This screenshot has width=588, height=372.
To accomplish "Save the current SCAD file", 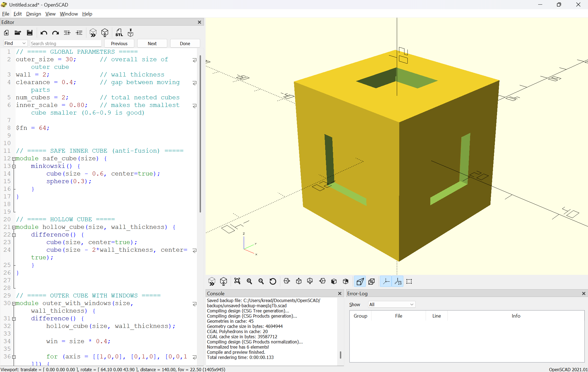I will tap(30, 33).
